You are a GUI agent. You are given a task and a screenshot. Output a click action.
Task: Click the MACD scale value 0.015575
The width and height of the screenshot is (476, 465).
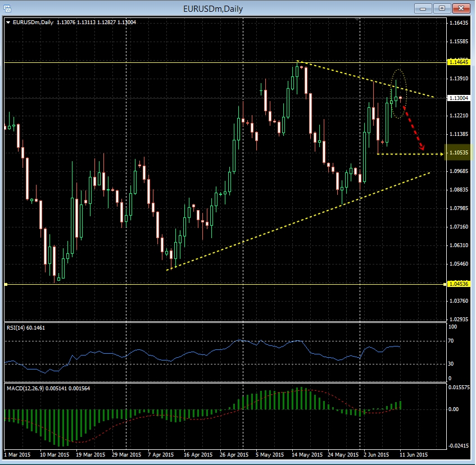coord(459,388)
